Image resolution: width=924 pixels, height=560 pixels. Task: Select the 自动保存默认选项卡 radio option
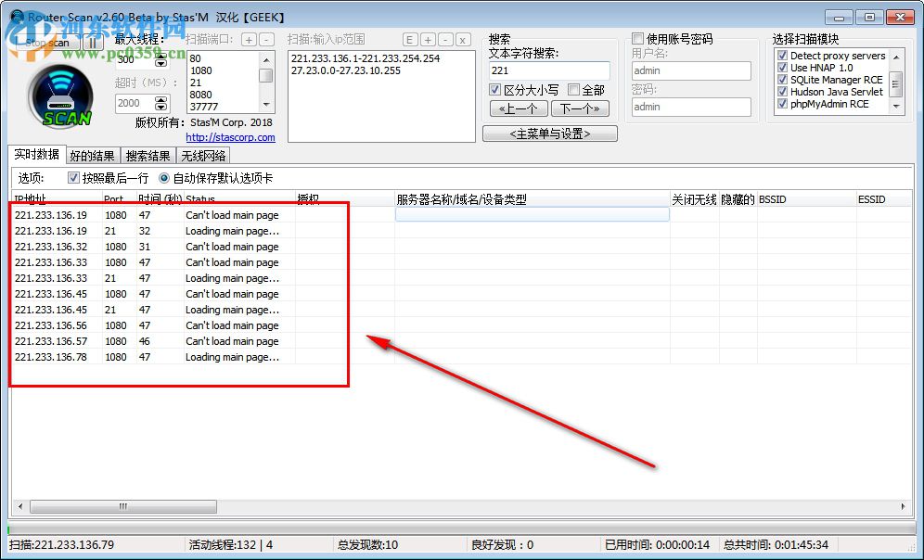pos(162,178)
